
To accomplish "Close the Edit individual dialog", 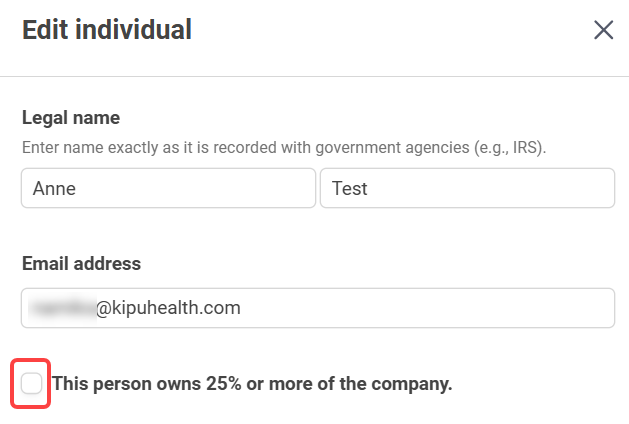I will click(603, 30).
